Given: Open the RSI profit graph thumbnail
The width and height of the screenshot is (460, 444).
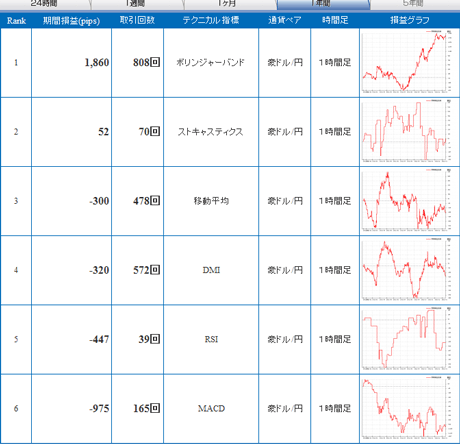Looking at the screenshot, I should coord(407,339).
